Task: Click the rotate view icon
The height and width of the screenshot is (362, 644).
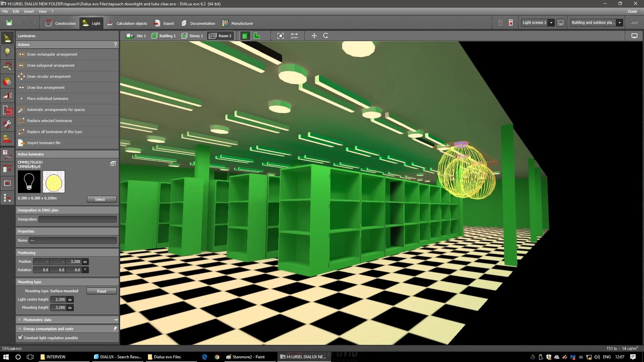Action: tap(325, 36)
